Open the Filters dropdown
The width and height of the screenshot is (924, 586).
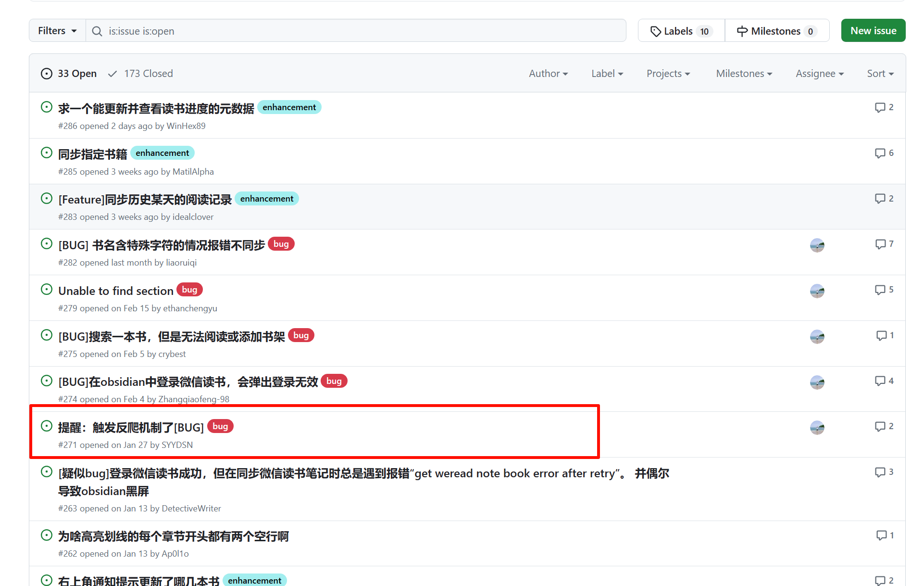click(57, 31)
